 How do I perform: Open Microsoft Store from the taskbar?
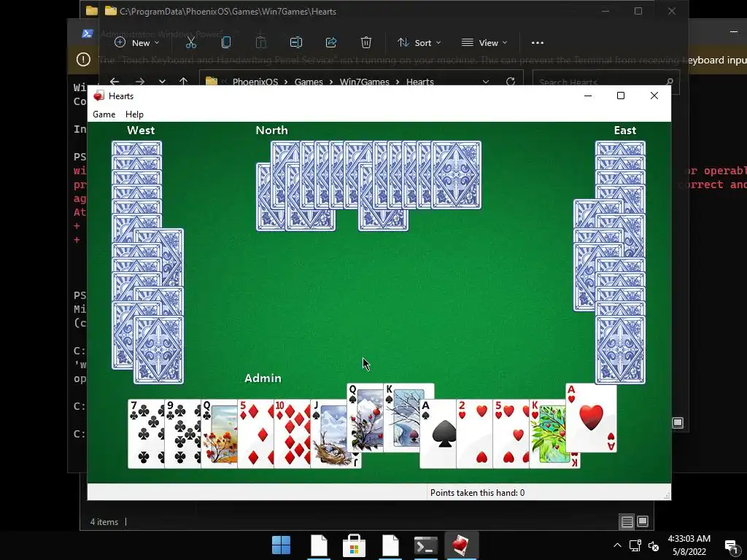[354, 545]
